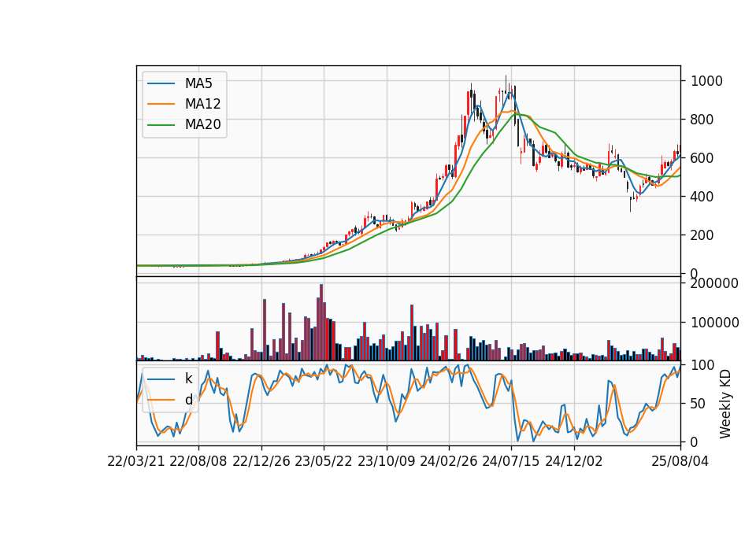
Task: Click the tallest volume bar near 23/05/22
Action: click(x=321, y=323)
